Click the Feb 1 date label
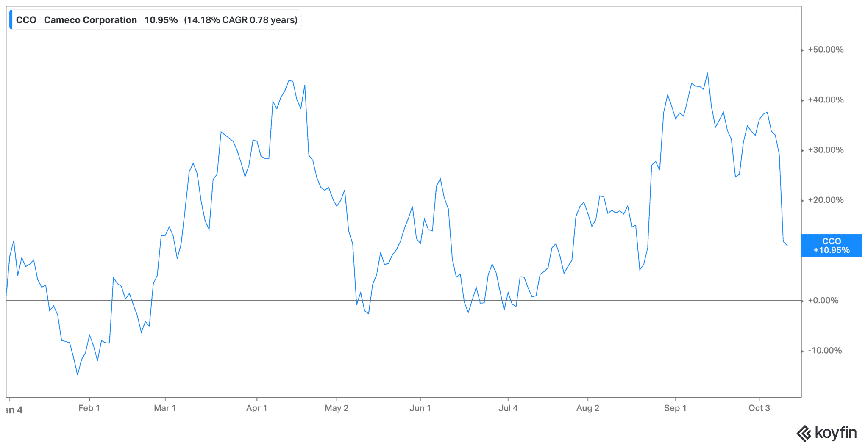This screenshot has width=868, height=448. [x=89, y=408]
